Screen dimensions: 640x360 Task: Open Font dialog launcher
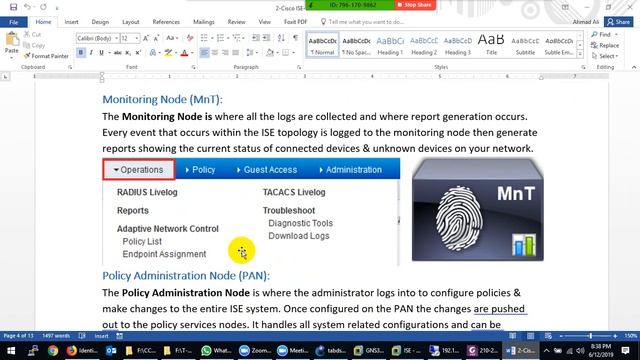pos(193,67)
